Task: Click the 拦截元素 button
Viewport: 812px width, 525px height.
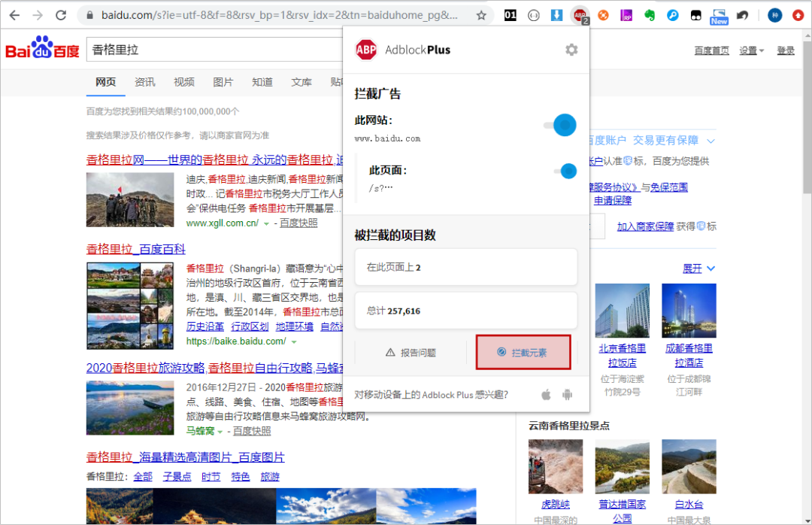Action: 523,353
